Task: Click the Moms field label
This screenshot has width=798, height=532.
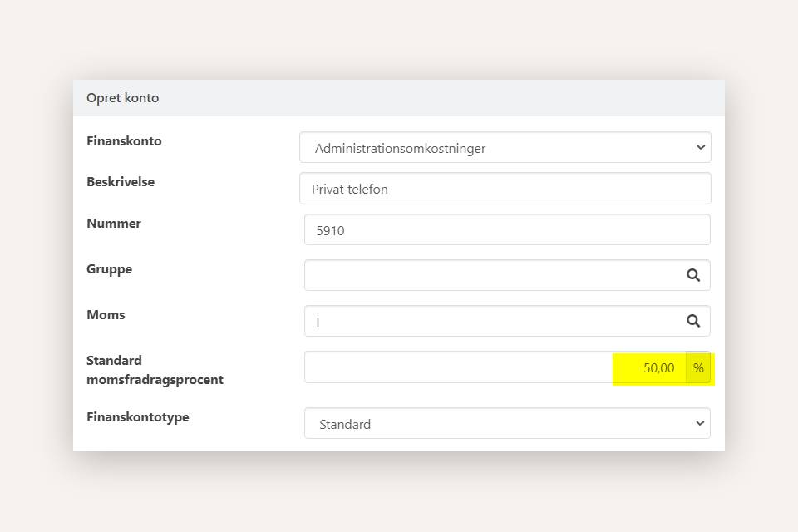Action: pyautogui.click(x=106, y=315)
